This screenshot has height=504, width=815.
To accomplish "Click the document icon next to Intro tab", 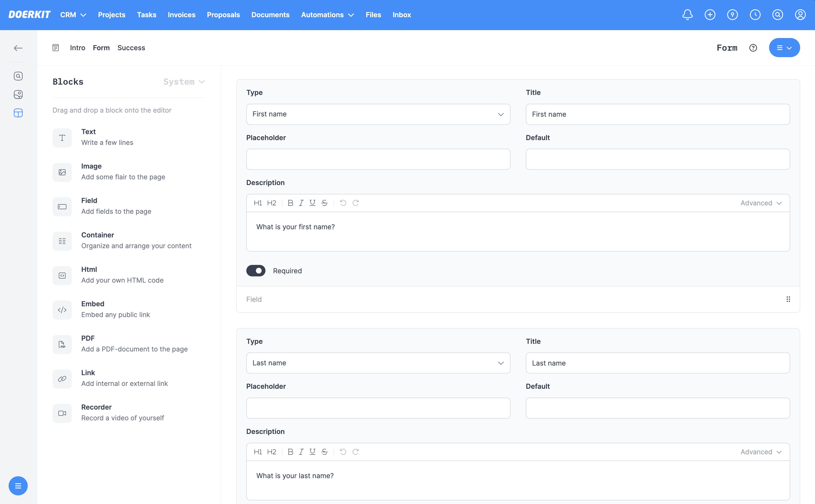I will pos(55,48).
